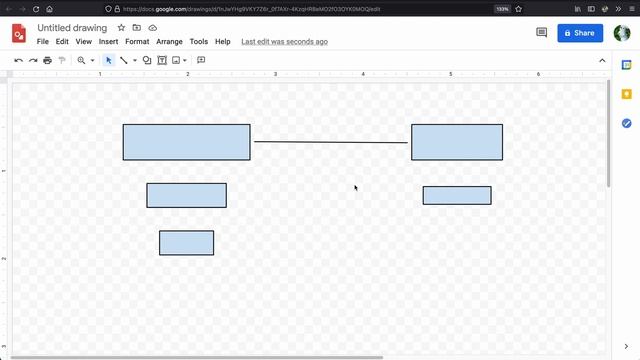
Task: Open the Arrange menu
Action: pos(169,42)
